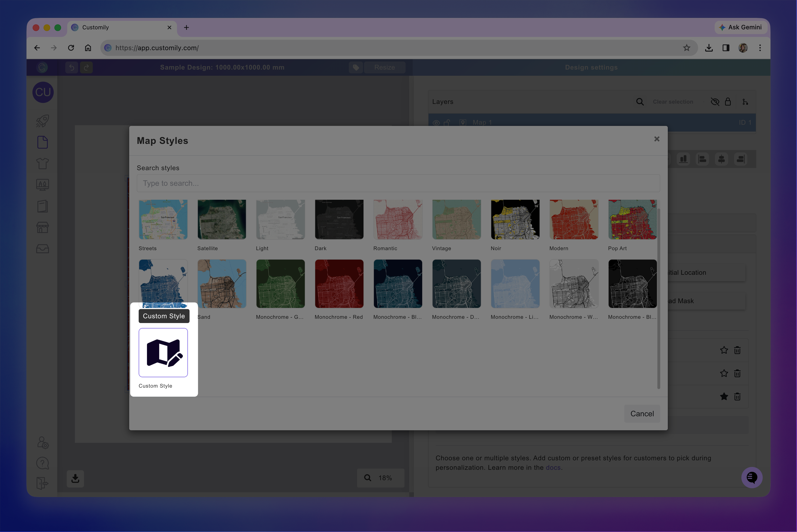This screenshot has width=797, height=532.
Task: Open the user settings sidebar icon
Action: (43, 443)
